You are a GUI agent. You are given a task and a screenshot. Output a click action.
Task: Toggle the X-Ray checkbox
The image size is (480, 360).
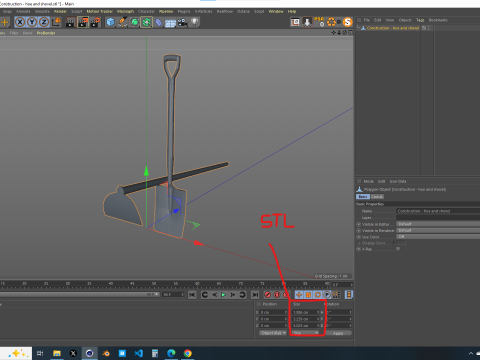(x=398, y=249)
